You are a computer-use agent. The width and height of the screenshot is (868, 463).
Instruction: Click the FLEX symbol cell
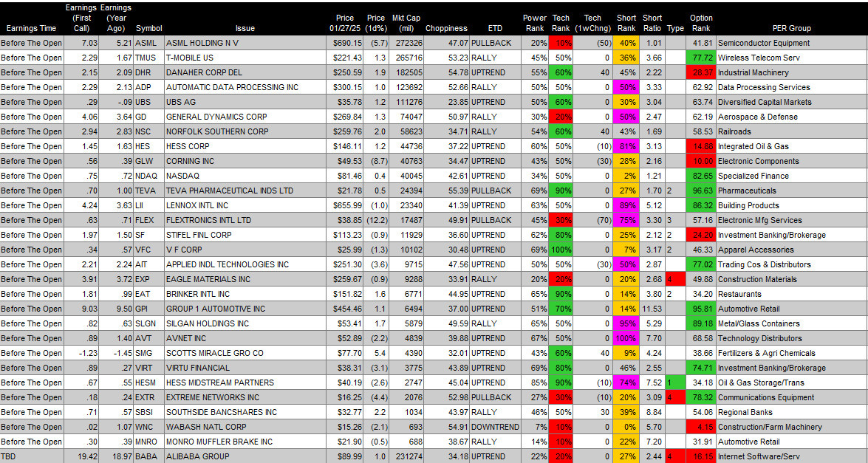click(148, 220)
